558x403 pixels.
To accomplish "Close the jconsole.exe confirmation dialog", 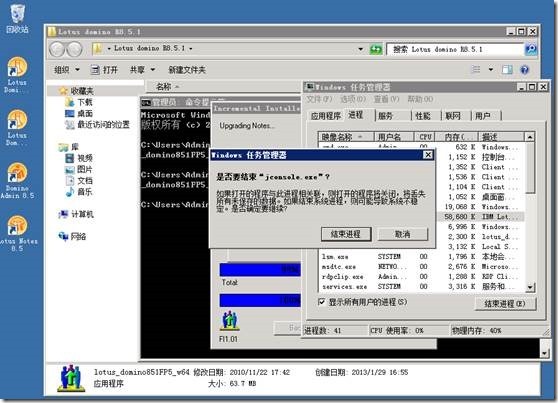I will (428, 155).
